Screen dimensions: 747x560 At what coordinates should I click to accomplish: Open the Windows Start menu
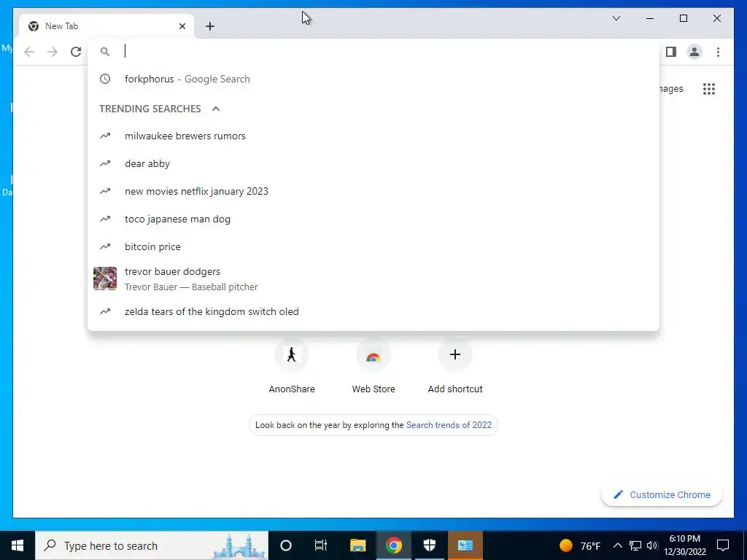[x=18, y=545]
